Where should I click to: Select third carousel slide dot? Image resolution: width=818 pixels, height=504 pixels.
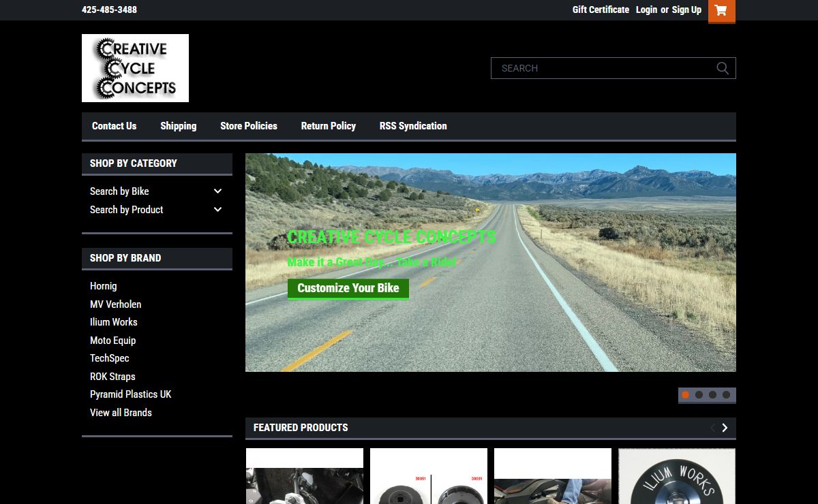[713, 395]
